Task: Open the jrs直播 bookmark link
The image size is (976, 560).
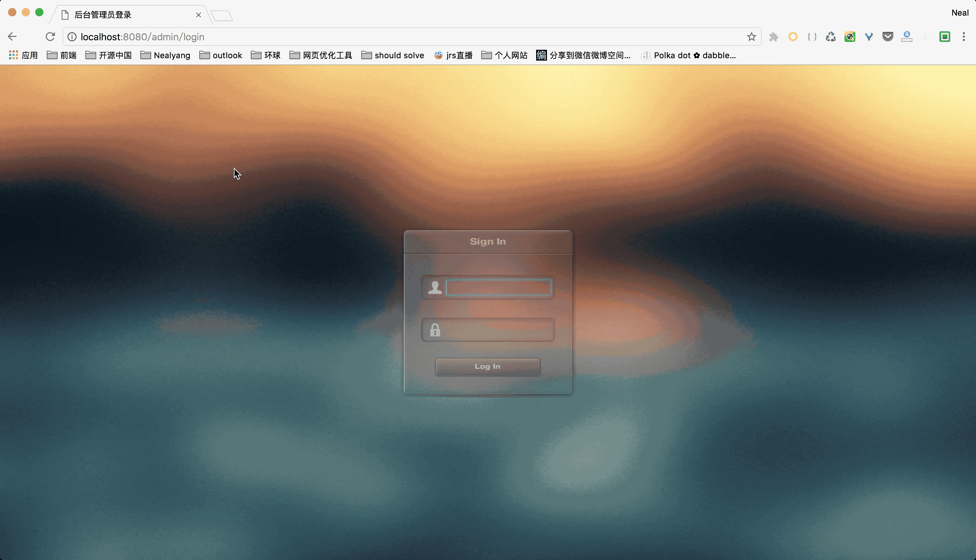Action: (453, 56)
